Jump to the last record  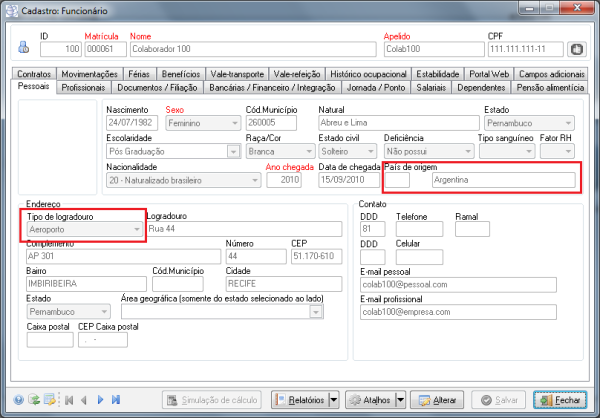(x=115, y=400)
